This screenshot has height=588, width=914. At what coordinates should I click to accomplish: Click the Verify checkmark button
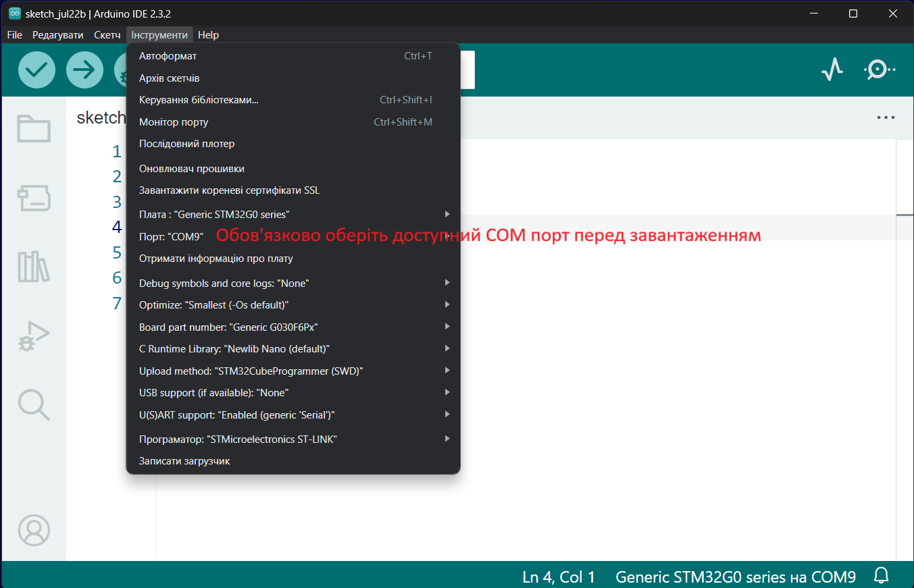coord(36,70)
